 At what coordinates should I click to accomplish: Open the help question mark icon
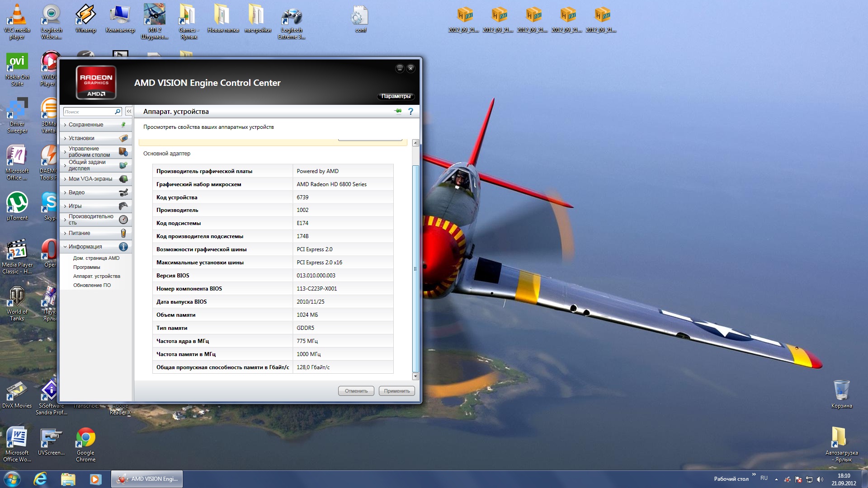pos(410,111)
